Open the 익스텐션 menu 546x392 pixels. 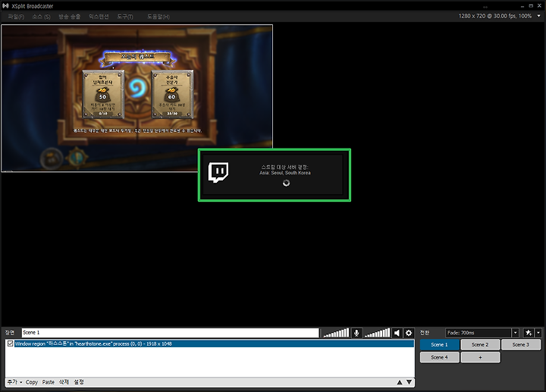point(99,17)
